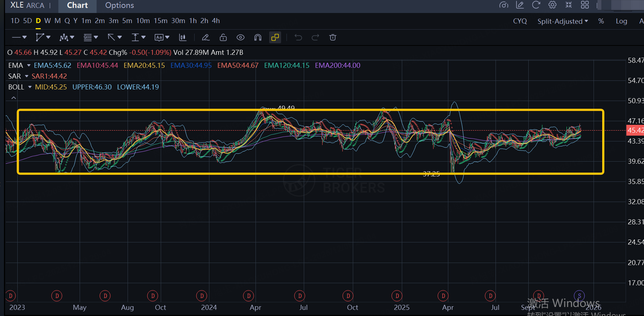Switch to the Options tab
644x316 pixels.
[x=119, y=5]
